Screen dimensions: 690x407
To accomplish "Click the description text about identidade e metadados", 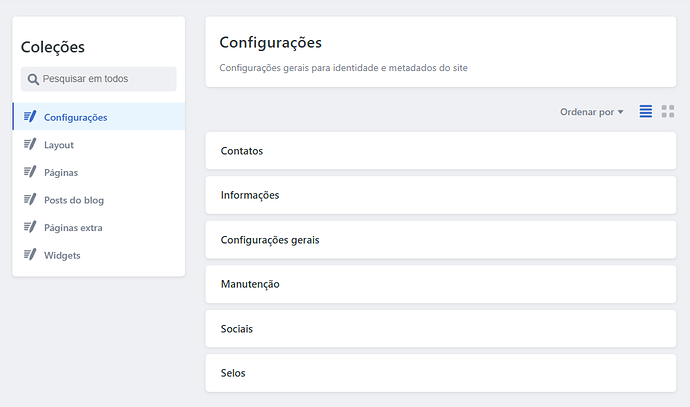I will tap(344, 68).
